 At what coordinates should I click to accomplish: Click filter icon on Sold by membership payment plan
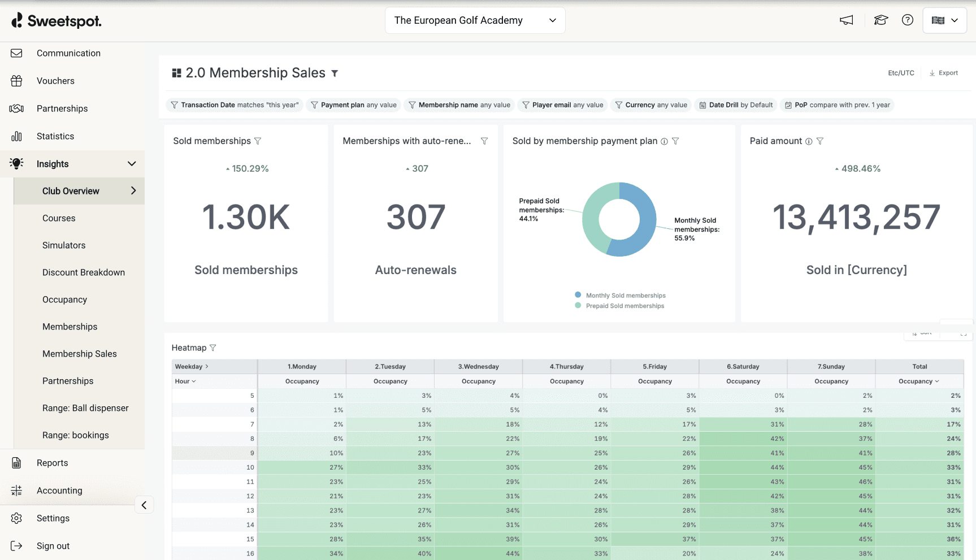coord(675,141)
